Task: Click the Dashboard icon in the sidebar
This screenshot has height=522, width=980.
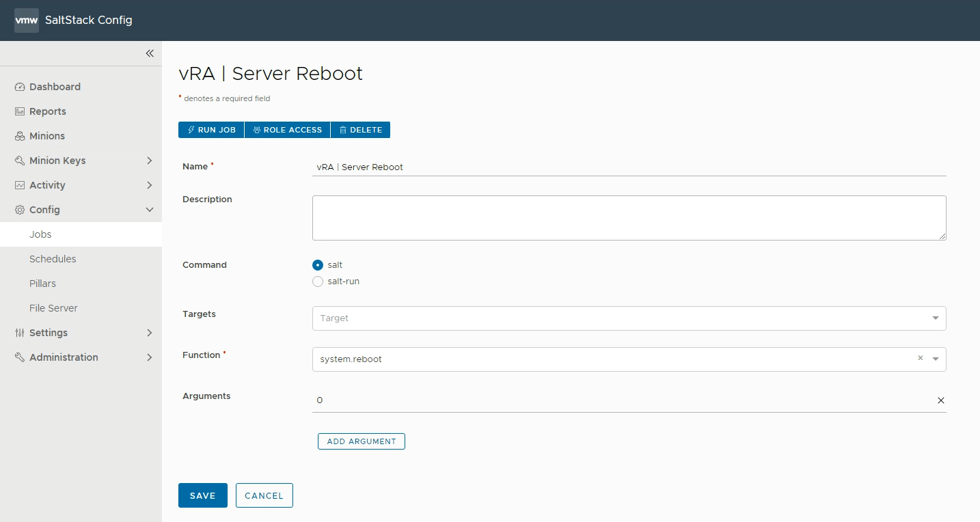Action: pyautogui.click(x=19, y=87)
